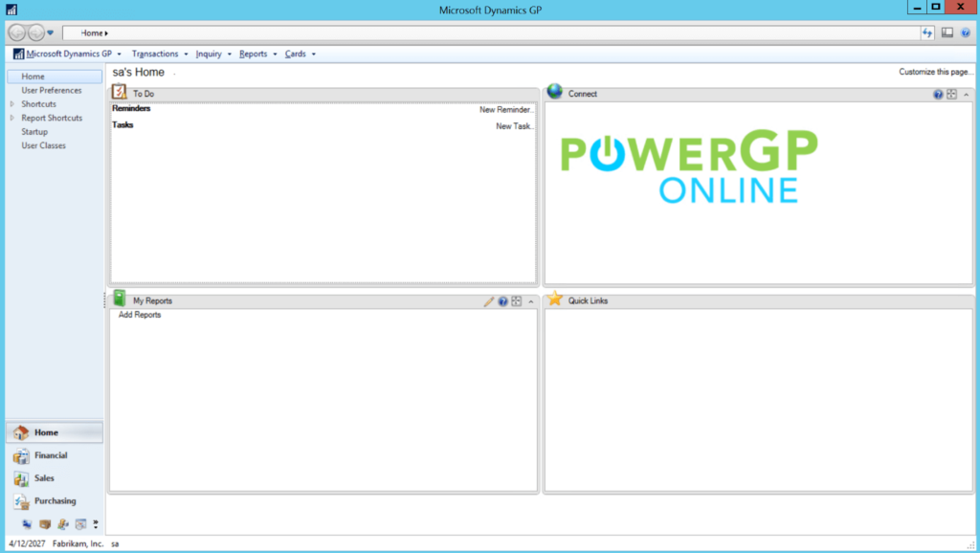Click the To Do clipboard icon
The height and width of the screenshot is (553, 980).
pos(120,92)
